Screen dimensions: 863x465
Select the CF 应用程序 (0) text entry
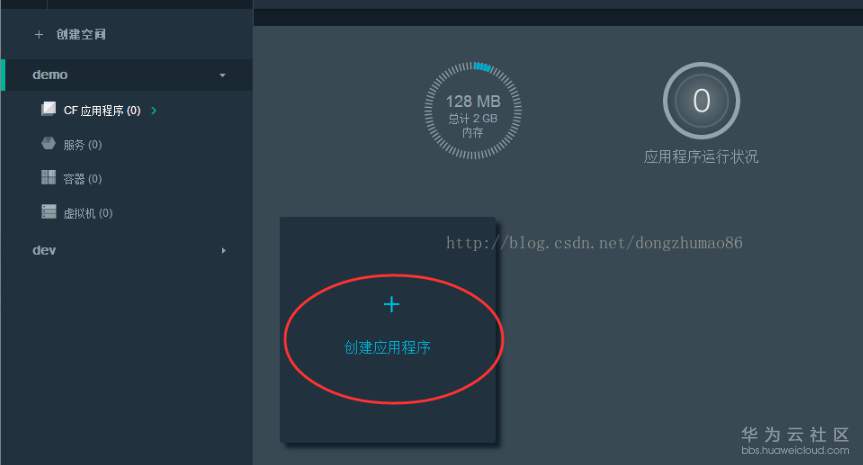(x=102, y=111)
